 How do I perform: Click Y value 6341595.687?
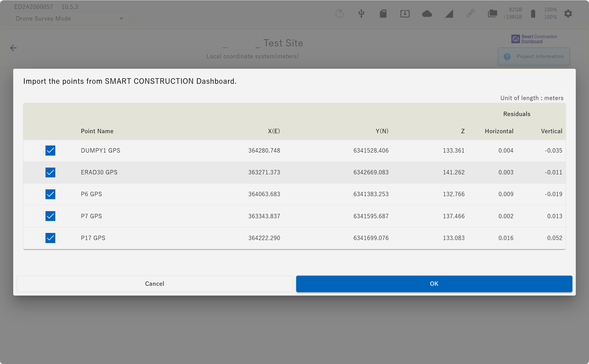tap(371, 216)
